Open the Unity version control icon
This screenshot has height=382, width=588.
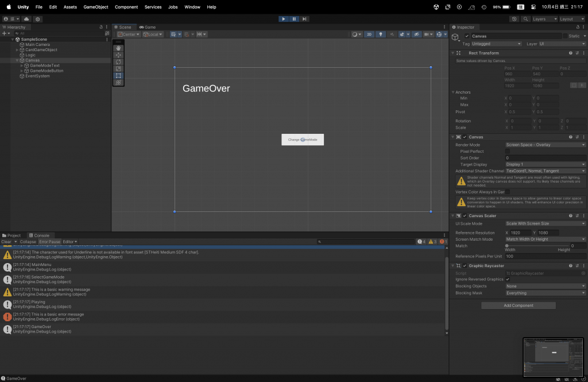pos(37,19)
